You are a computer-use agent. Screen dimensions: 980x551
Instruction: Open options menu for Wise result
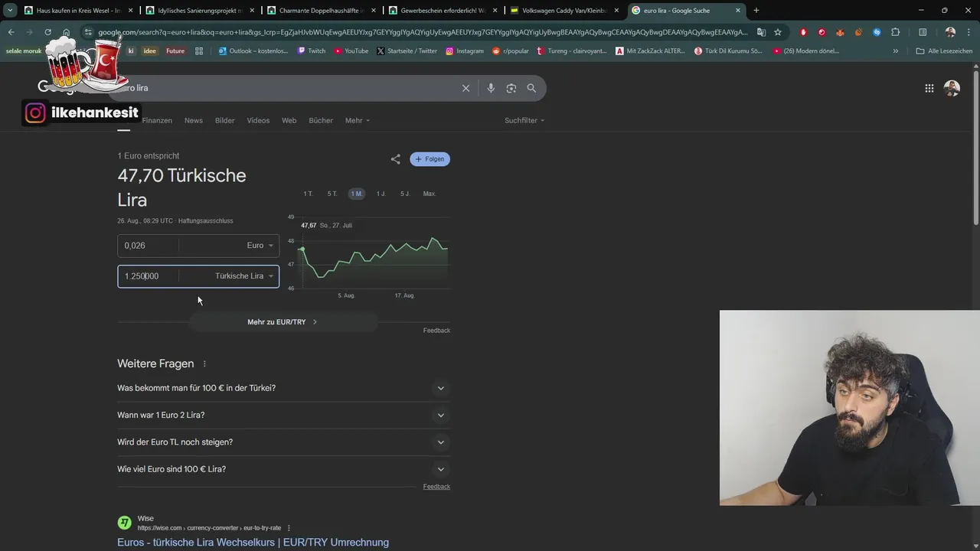click(x=289, y=528)
